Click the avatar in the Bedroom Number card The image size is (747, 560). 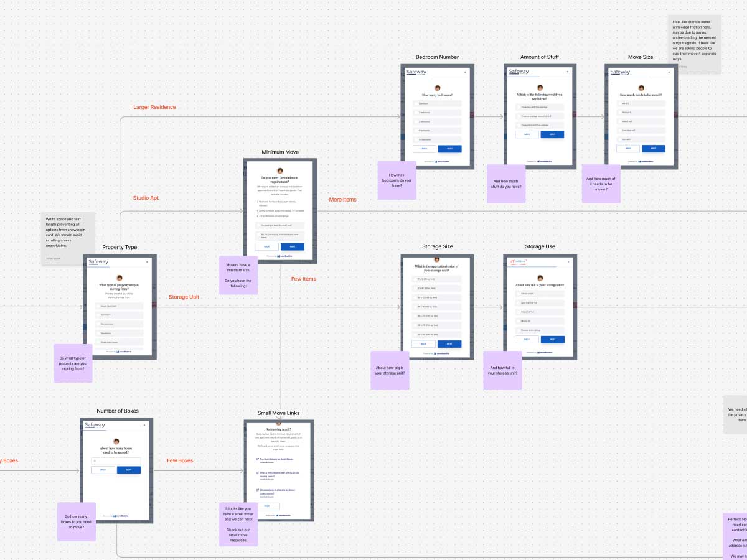(x=437, y=88)
